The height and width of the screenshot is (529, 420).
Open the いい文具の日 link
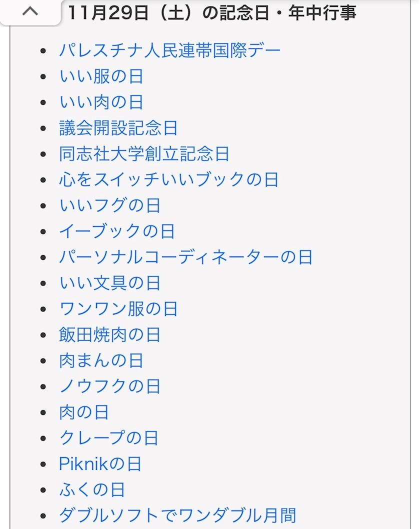(x=109, y=283)
